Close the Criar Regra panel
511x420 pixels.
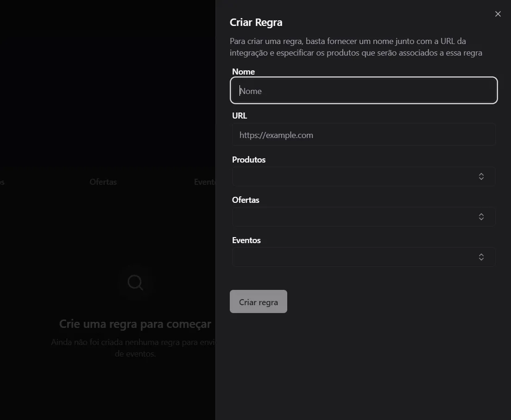(498, 14)
